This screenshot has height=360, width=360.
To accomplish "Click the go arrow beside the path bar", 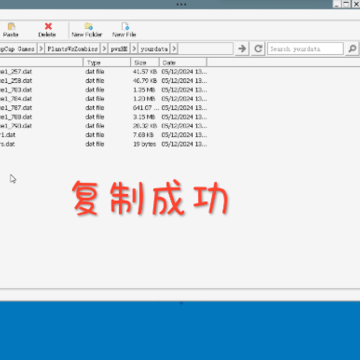I will coord(242,49).
